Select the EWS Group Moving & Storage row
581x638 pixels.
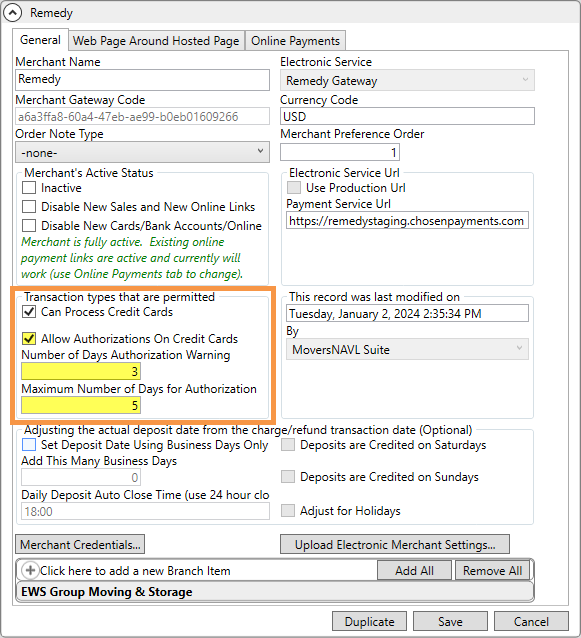275,592
